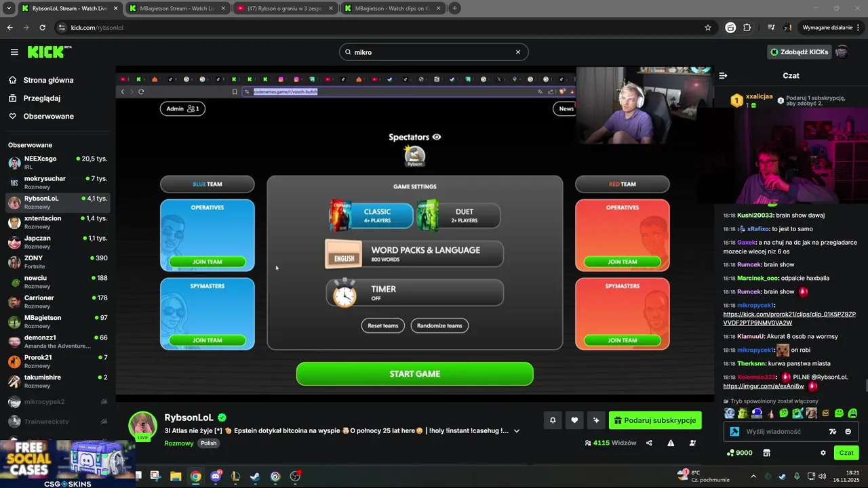
Task: Clear the search field with the X icon
Action: coord(518,52)
